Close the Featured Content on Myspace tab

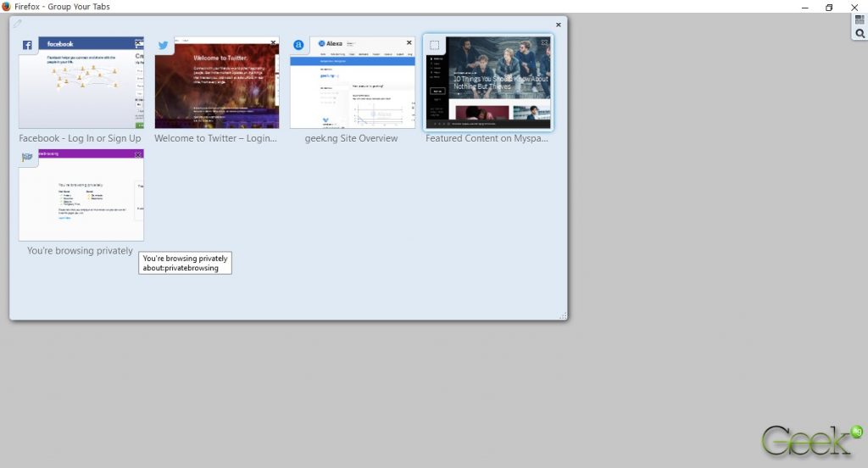[545, 42]
